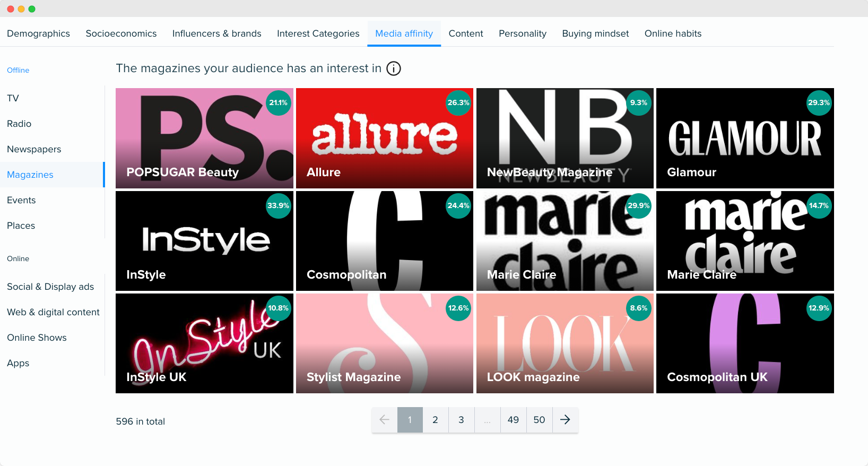Select the Media affinity tab
This screenshot has width=868, height=466.
(404, 33)
